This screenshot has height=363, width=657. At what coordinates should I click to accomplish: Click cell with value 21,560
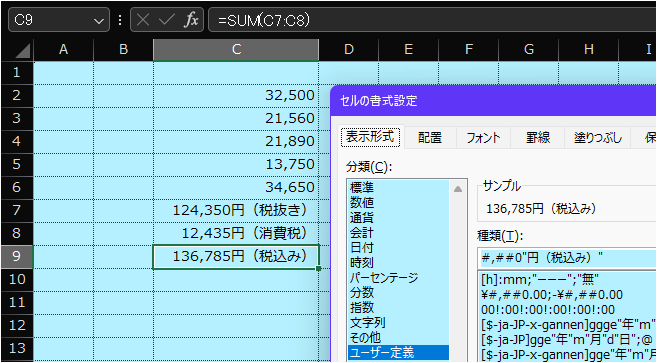click(236, 119)
